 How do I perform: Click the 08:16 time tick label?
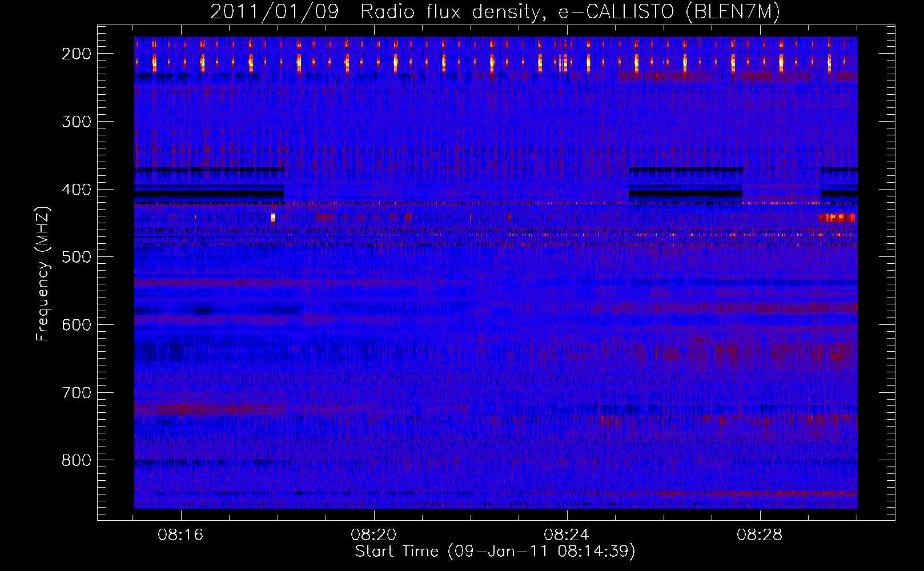(181, 535)
